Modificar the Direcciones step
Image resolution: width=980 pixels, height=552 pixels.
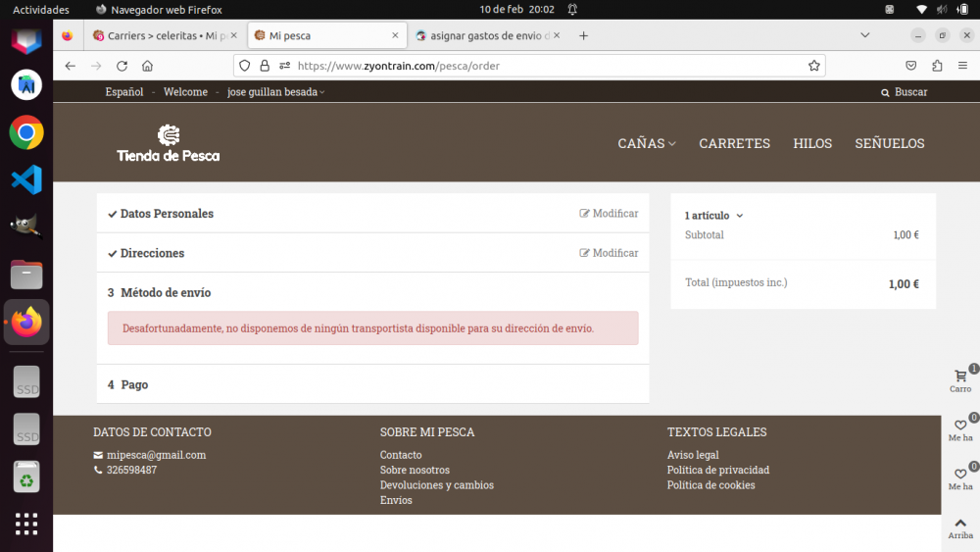point(609,253)
